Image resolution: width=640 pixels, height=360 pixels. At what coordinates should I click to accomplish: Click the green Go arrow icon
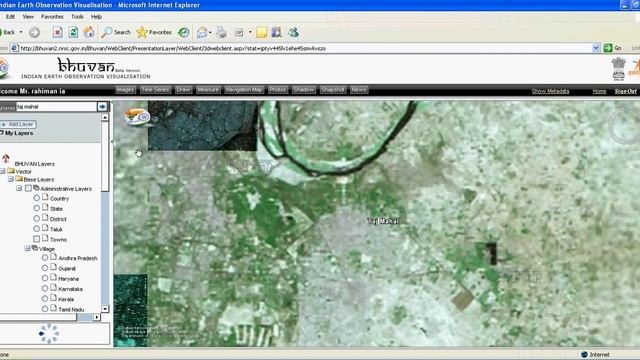(x=608, y=48)
